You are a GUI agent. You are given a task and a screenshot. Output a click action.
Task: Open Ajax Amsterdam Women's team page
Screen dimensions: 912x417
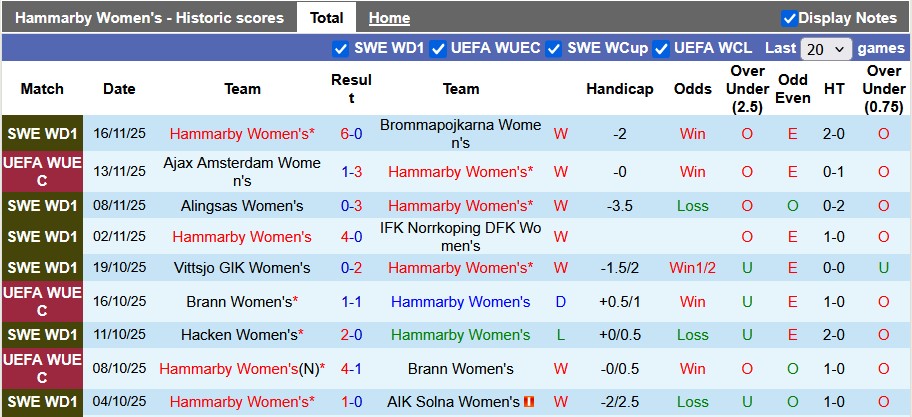point(242,172)
